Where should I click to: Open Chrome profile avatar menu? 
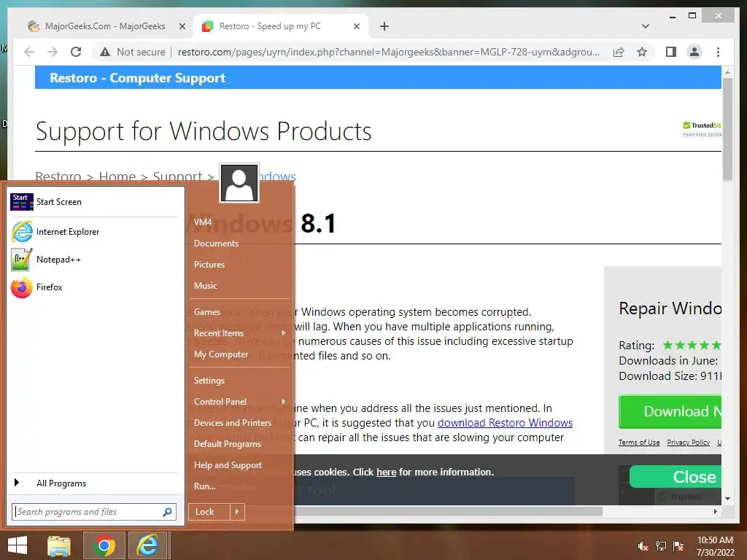tap(694, 52)
